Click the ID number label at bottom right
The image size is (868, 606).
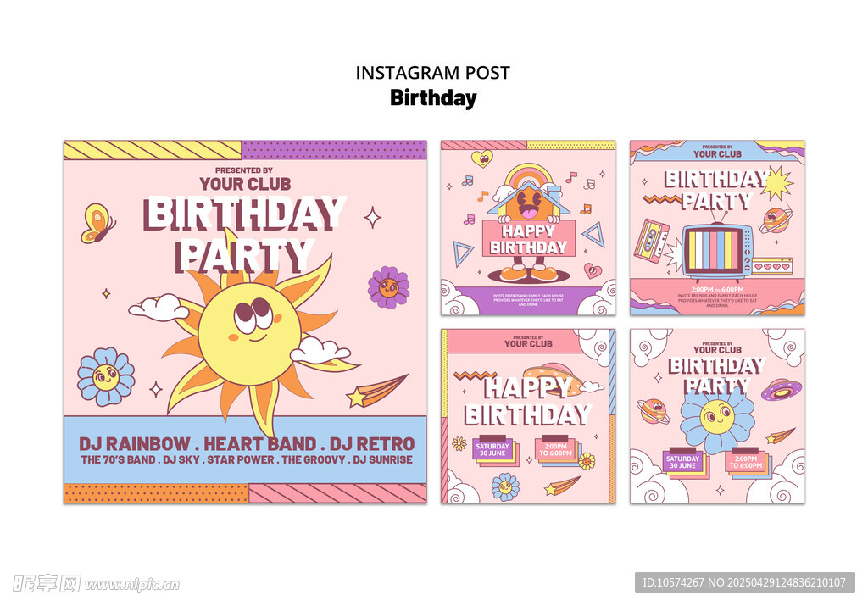[x=744, y=582]
